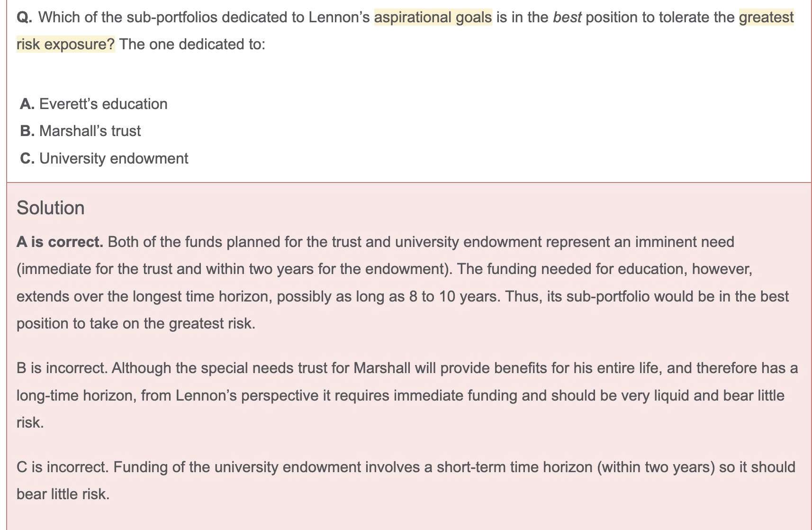The width and height of the screenshot is (812, 530).
Task: Click the '8 to 10 years' phrase
Action: tap(453, 296)
